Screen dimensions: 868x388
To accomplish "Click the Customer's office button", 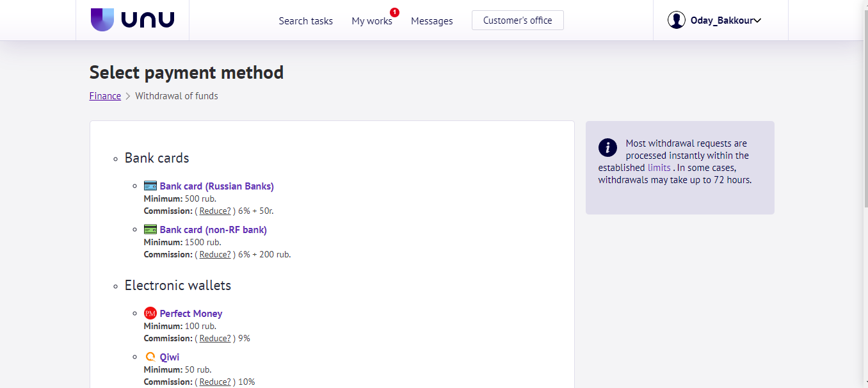I will (x=517, y=20).
